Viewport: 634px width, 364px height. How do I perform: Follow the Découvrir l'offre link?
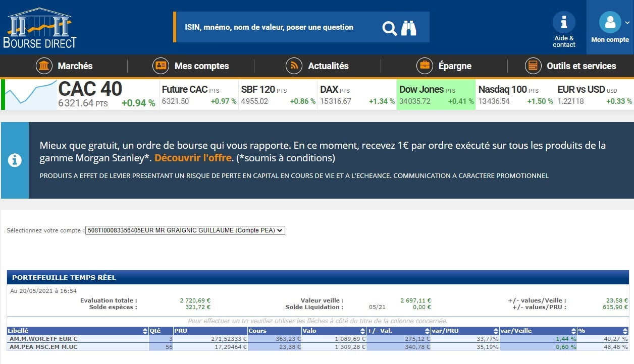click(193, 158)
